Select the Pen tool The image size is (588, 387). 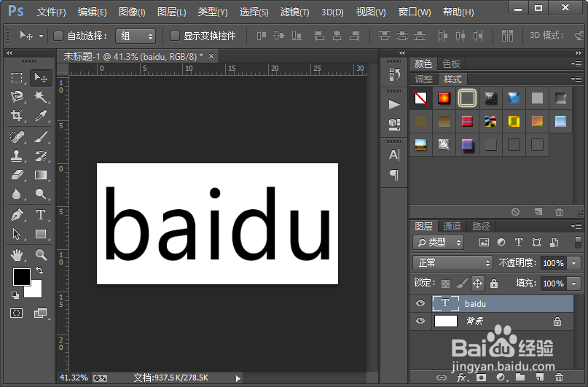(17, 215)
